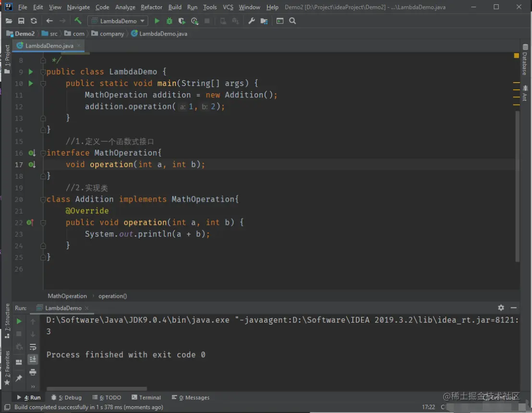Collapse the main method fold on line 10
This screenshot has width=532, height=413.
coord(43,84)
